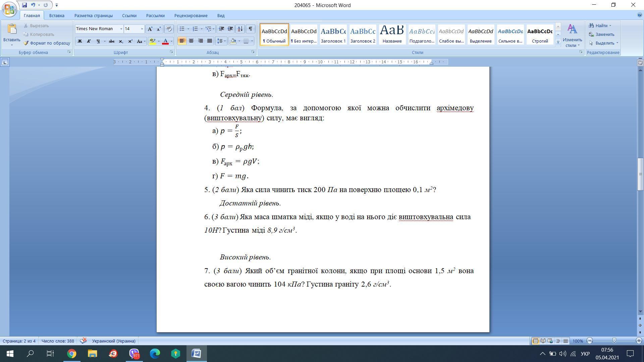Click the Strikethrough text icon

pyautogui.click(x=111, y=41)
